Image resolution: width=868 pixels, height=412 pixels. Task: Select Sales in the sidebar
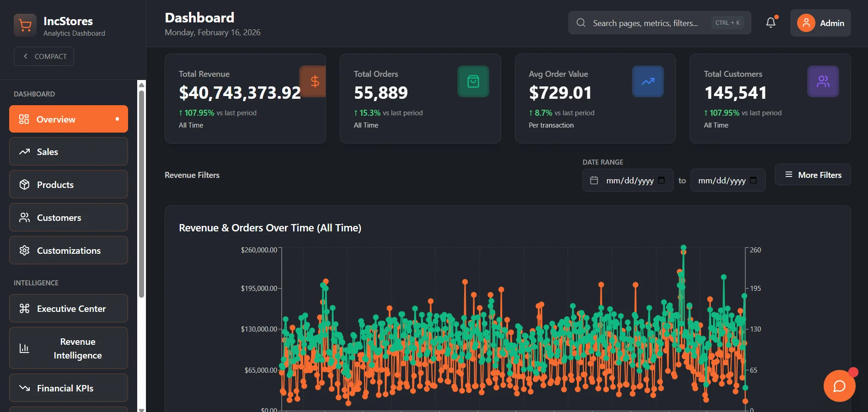69,152
